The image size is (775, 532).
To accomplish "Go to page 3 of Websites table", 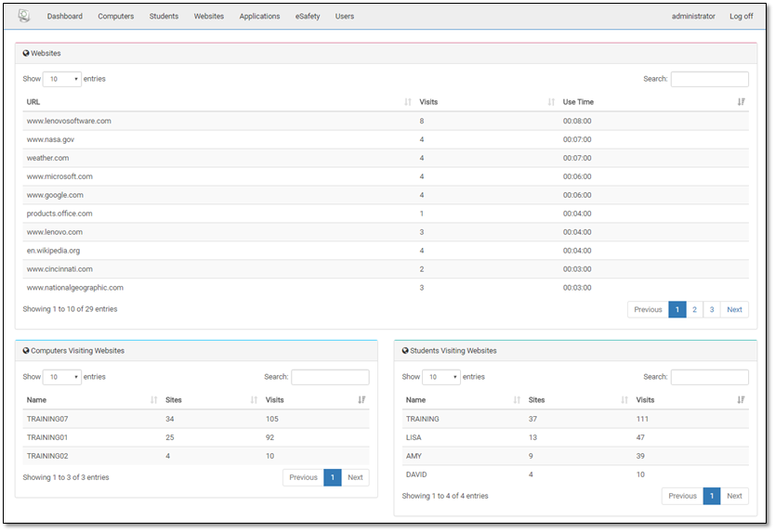I will click(712, 309).
